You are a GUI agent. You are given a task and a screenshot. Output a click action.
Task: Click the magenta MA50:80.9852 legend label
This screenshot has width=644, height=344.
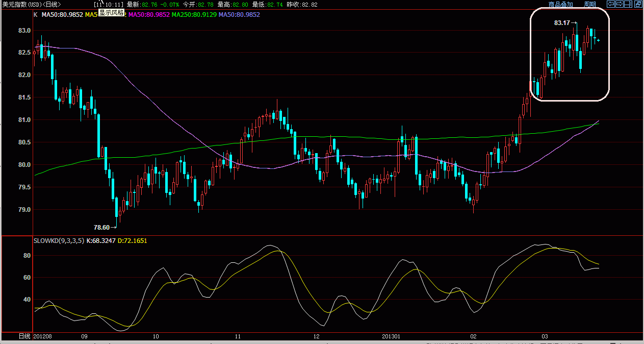[x=149, y=15]
